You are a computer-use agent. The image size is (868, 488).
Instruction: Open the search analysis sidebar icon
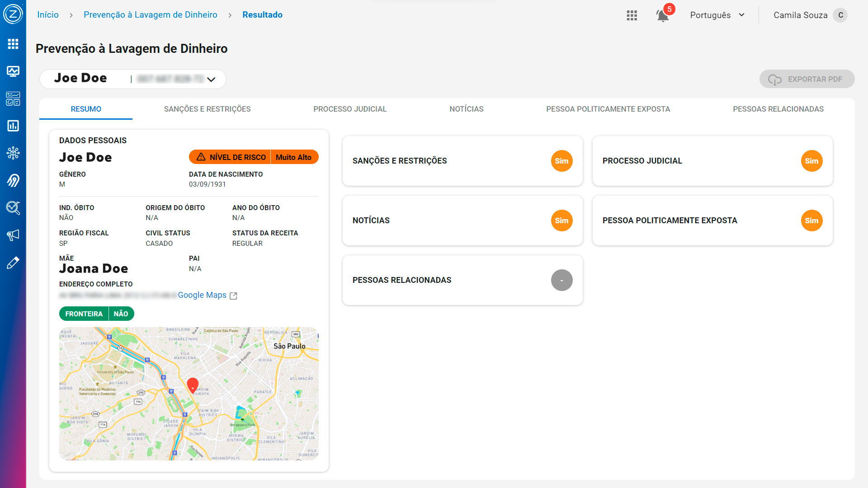13,208
